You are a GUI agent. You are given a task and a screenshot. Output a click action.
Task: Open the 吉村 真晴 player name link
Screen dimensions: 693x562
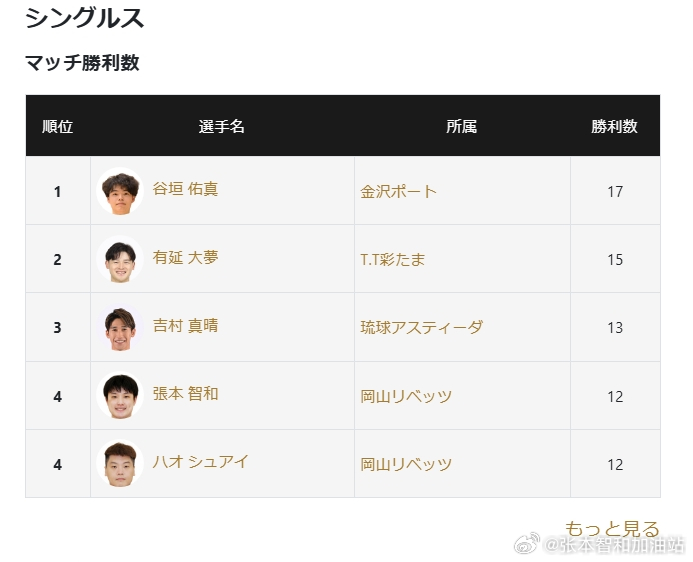click(x=185, y=326)
